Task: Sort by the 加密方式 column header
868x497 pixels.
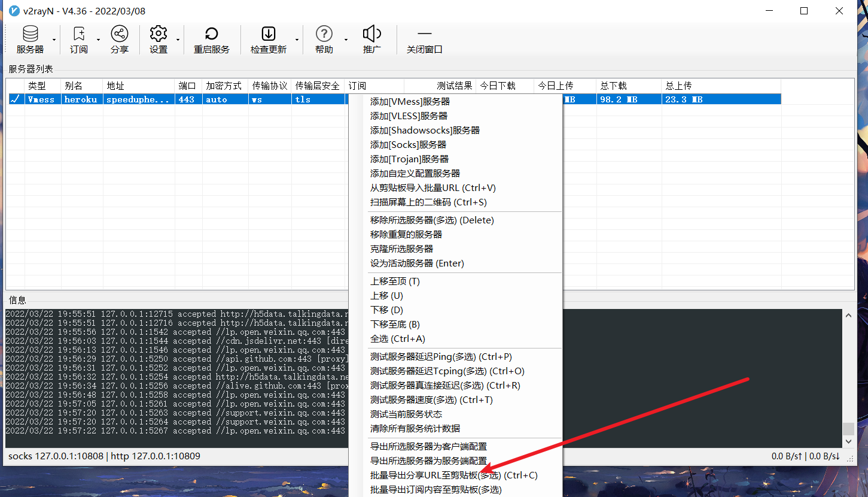Action: (x=226, y=86)
